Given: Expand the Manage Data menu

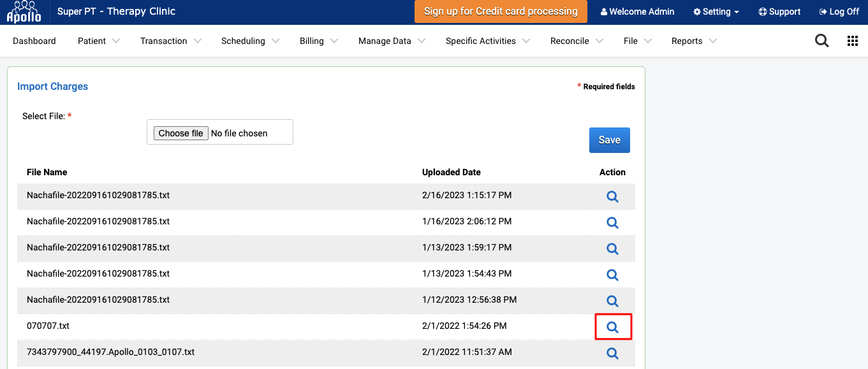Looking at the screenshot, I should [x=392, y=41].
